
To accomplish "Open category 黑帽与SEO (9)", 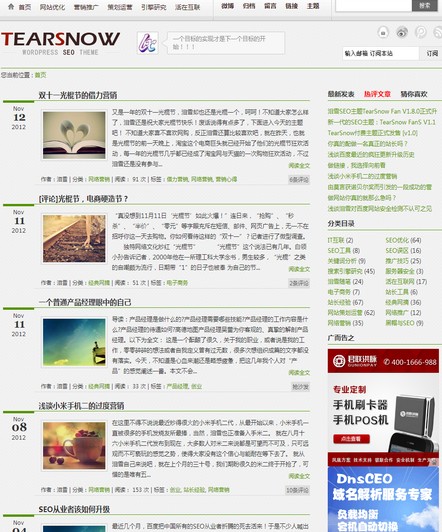I will (404, 323).
